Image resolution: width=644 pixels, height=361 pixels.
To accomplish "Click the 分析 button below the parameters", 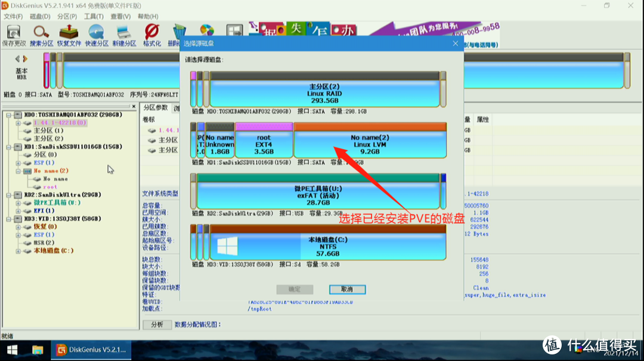I will tap(157, 325).
